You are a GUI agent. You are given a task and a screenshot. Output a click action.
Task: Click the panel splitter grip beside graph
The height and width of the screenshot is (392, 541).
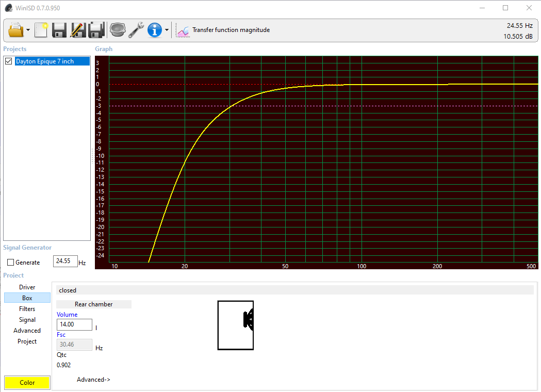pos(92,156)
